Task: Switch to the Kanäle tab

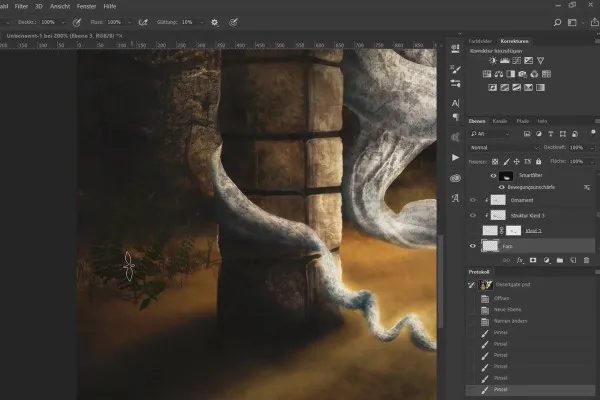Action: [x=499, y=121]
